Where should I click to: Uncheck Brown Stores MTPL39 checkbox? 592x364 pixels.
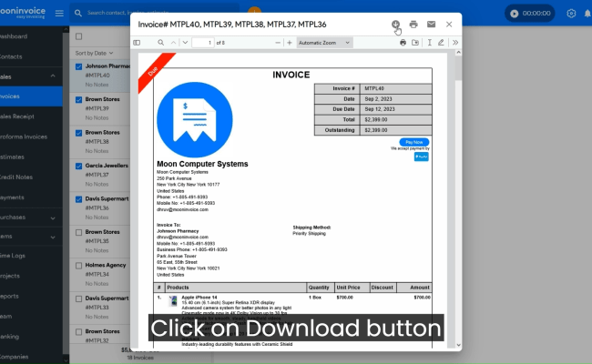78,100
